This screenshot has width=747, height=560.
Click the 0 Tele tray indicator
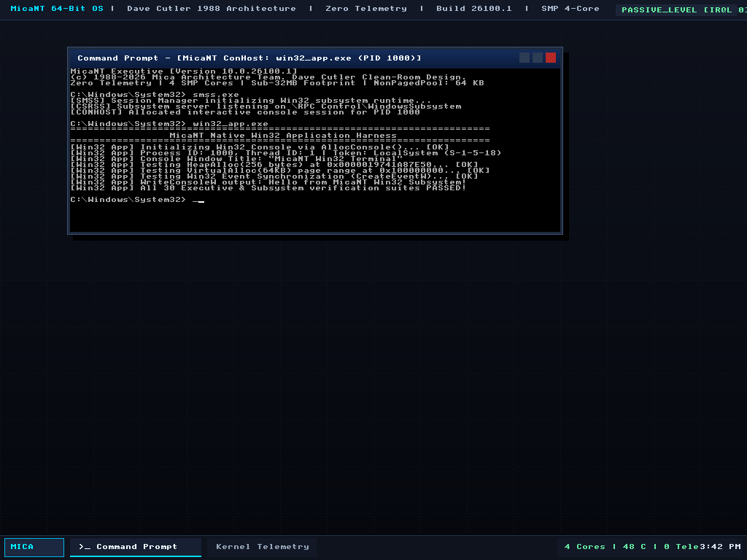coord(681,547)
